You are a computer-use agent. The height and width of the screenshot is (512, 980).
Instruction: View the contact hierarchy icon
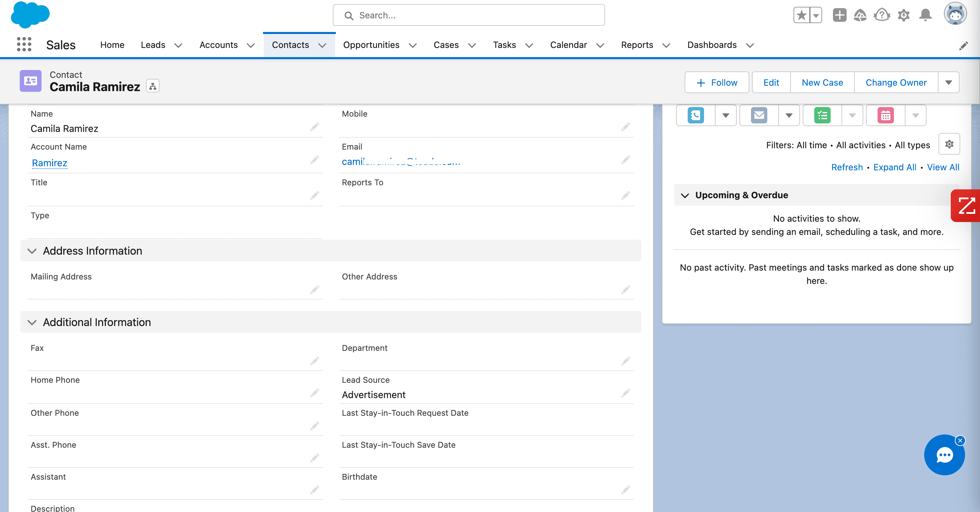pos(152,86)
